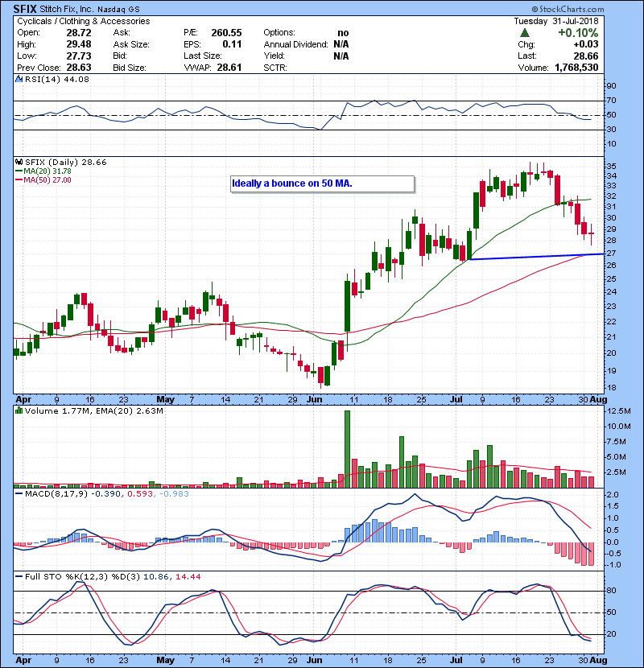Screen dimensions: 644x668
Task: Click 'Jun' on the price chart date axis
Action: pyautogui.click(x=315, y=400)
